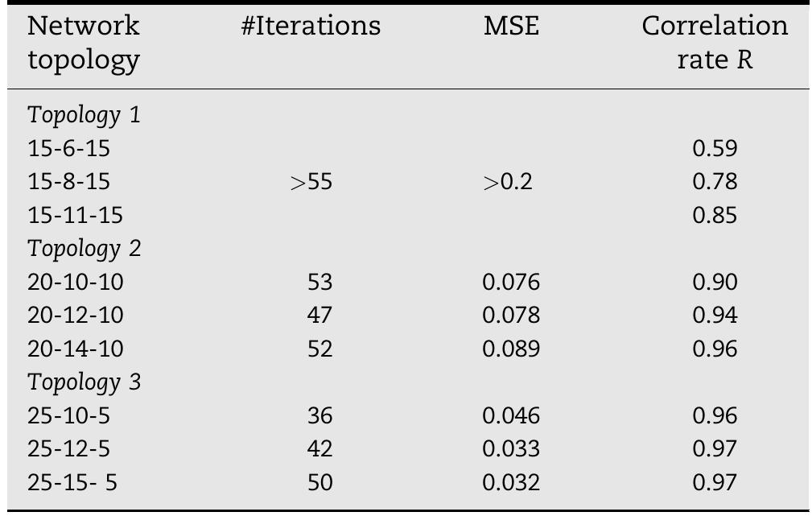Click the "Topology 2" group label
Image resolution: width=812 pixels, height=516 pixels.
84,249
